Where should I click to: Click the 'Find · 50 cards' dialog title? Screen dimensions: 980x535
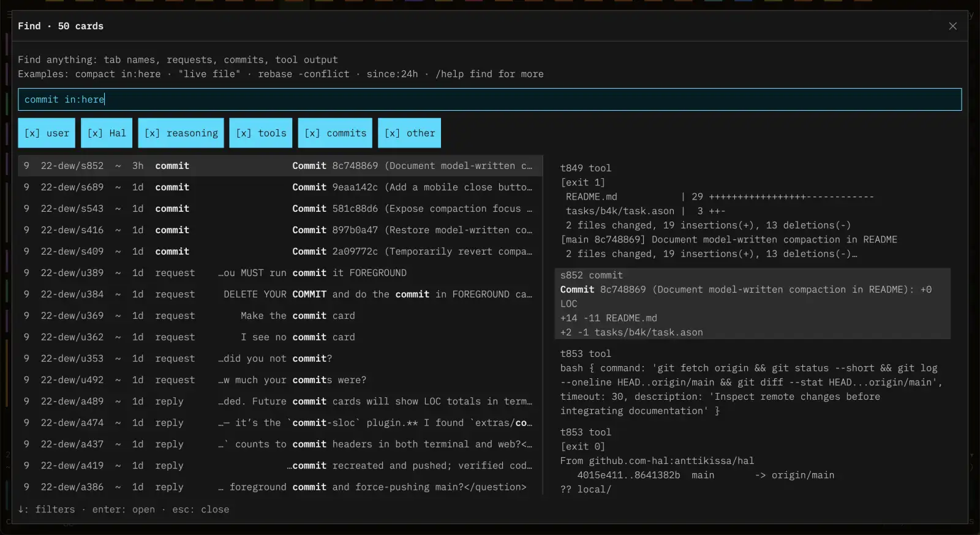(61, 26)
